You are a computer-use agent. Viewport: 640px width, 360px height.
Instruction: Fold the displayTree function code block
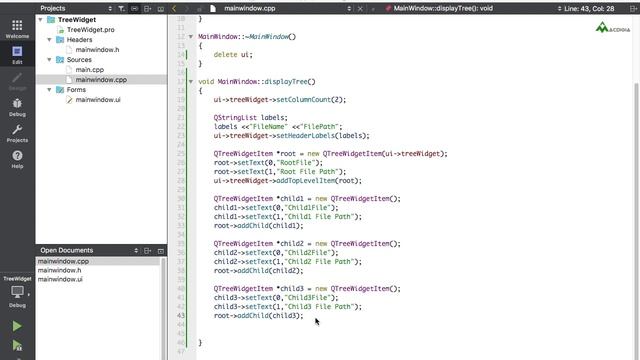click(191, 82)
